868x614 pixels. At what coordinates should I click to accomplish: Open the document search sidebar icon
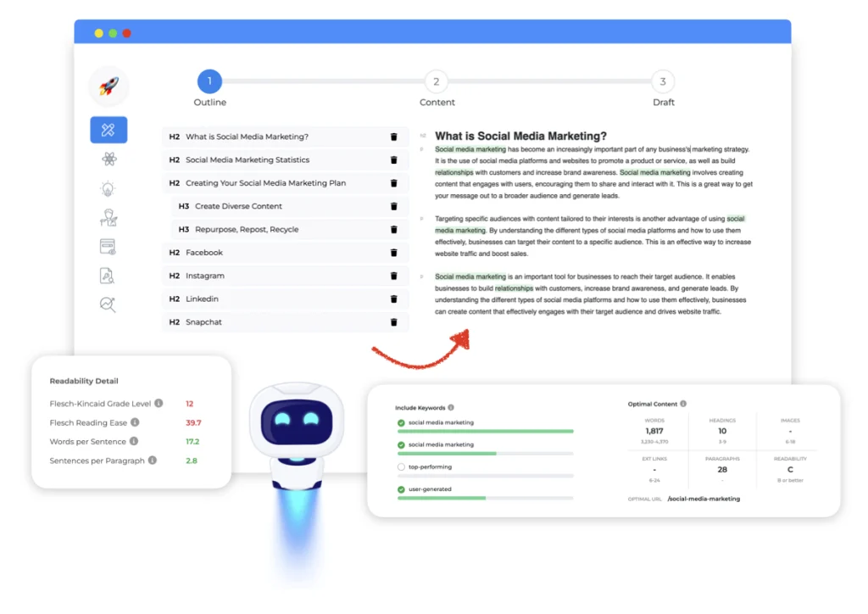[x=108, y=275]
